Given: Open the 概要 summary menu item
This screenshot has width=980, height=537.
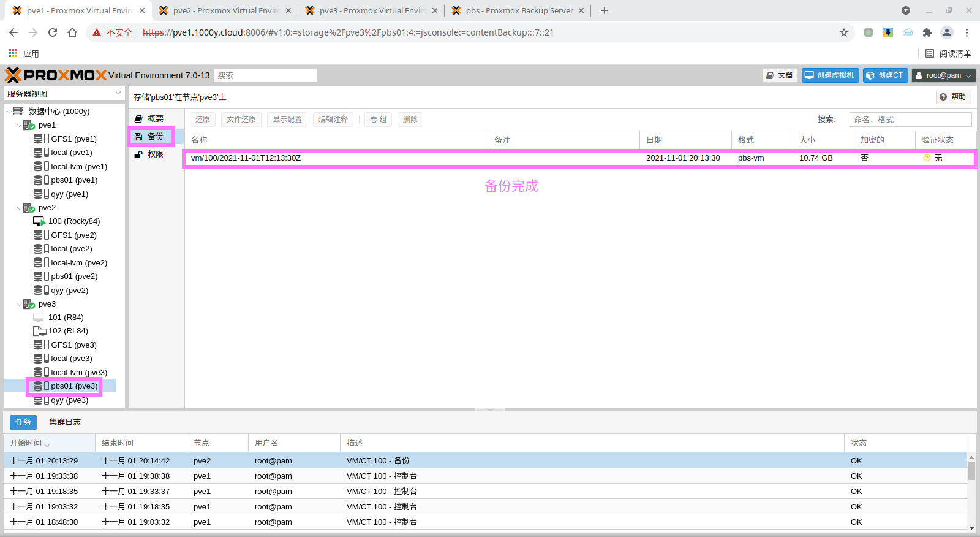Looking at the screenshot, I should pos(155,118).
